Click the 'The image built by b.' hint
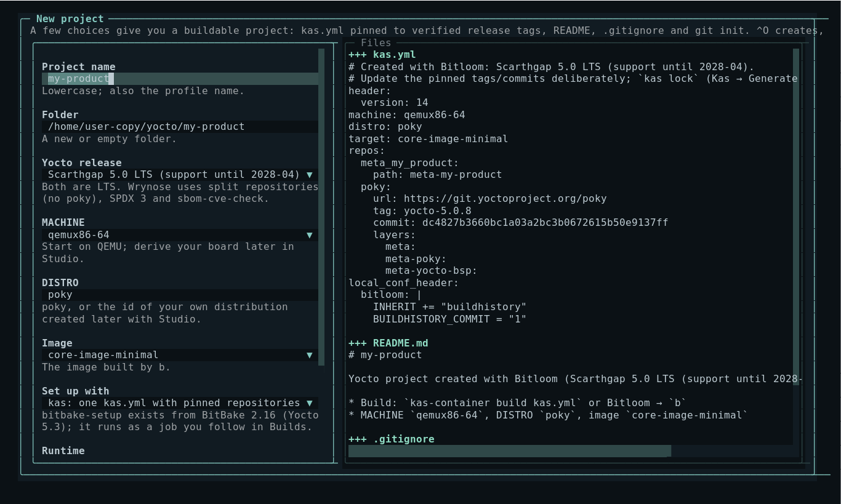The image size is (841, 504). click(x=107, y=367)
